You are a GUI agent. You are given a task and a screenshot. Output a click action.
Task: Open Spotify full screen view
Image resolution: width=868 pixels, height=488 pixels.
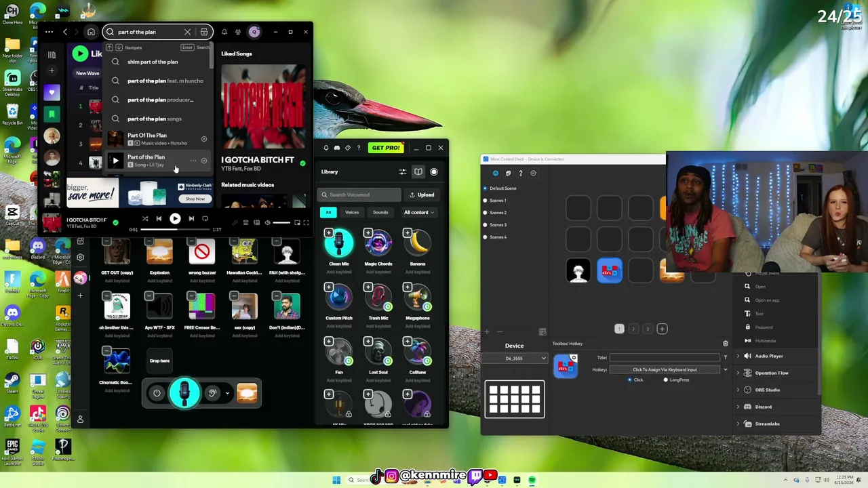(x=306, y=222)
